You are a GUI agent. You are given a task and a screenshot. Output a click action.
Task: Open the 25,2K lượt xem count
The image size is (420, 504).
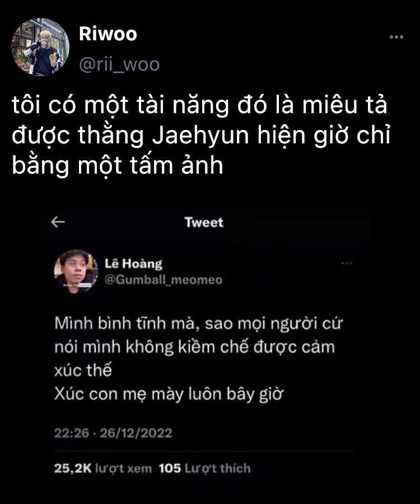(103, 468)
